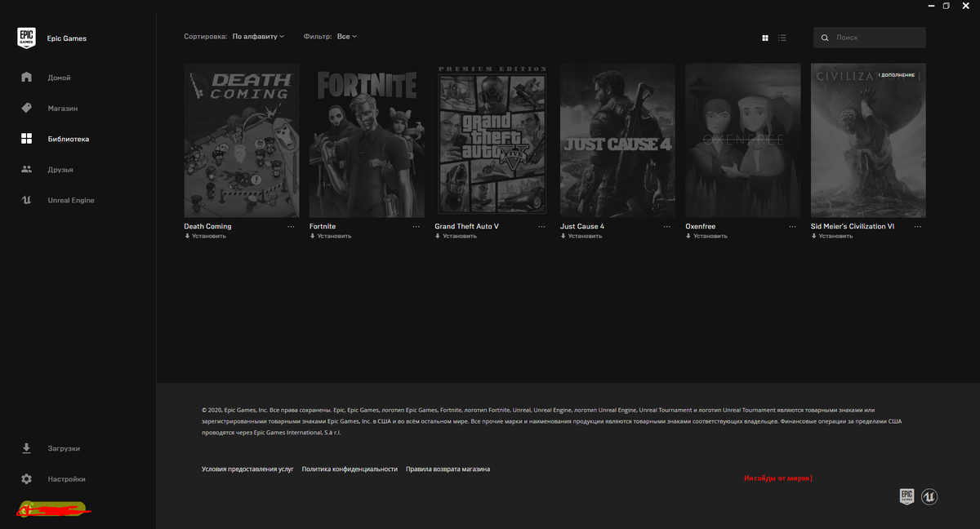Screen dimensions: 980x529
Task: Open the Магазин store tag icon
Action: tap(26, 108)
